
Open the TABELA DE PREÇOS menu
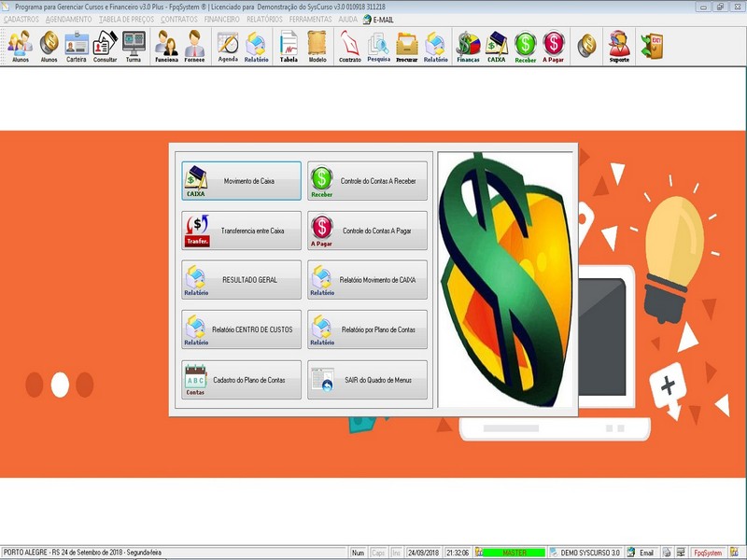click(x=126, y=20)
